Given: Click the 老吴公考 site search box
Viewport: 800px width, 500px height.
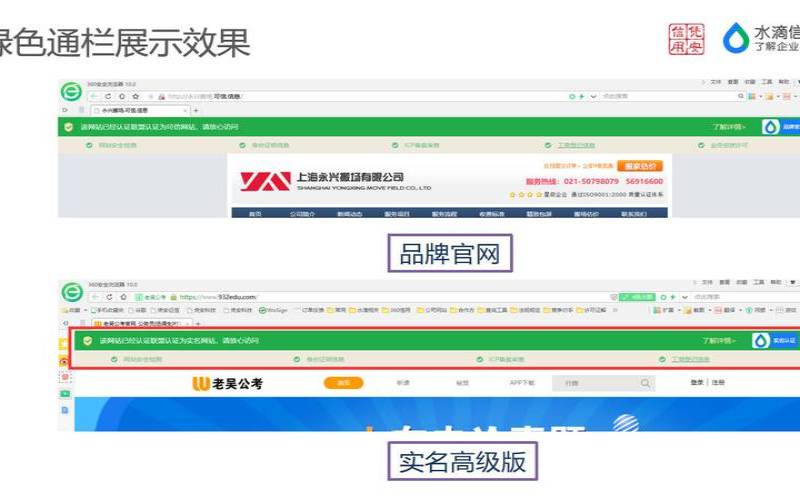Looking at the screenshot, I should pos(604,383).
